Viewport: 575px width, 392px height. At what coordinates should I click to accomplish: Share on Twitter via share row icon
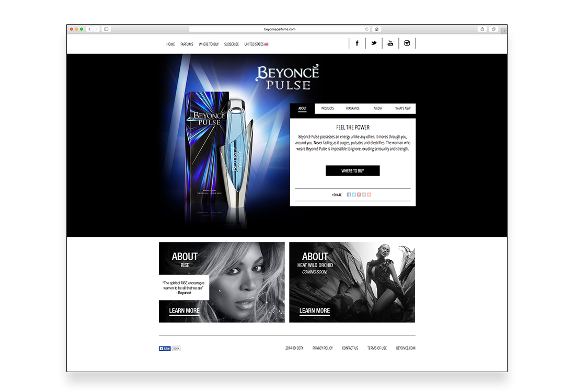tap(354, 195)
